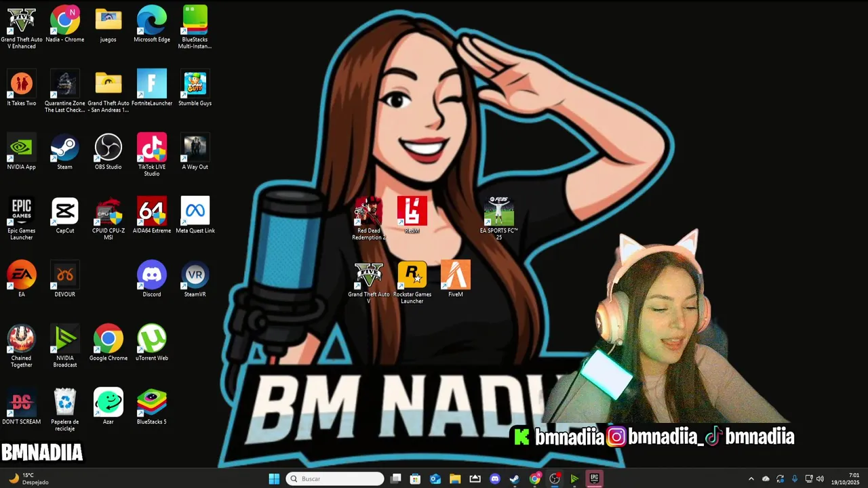Image resolution: width=868 pixels, height=488 pixels.
Task: Launch EA app desktop icon
Action: click(x=22, y=279)
